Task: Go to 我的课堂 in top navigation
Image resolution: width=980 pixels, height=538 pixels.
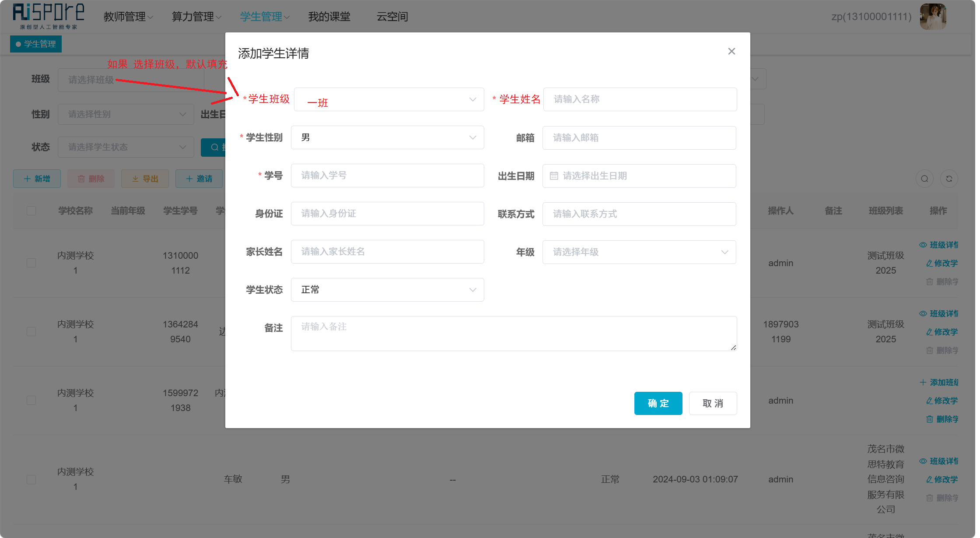Action: 329,17
